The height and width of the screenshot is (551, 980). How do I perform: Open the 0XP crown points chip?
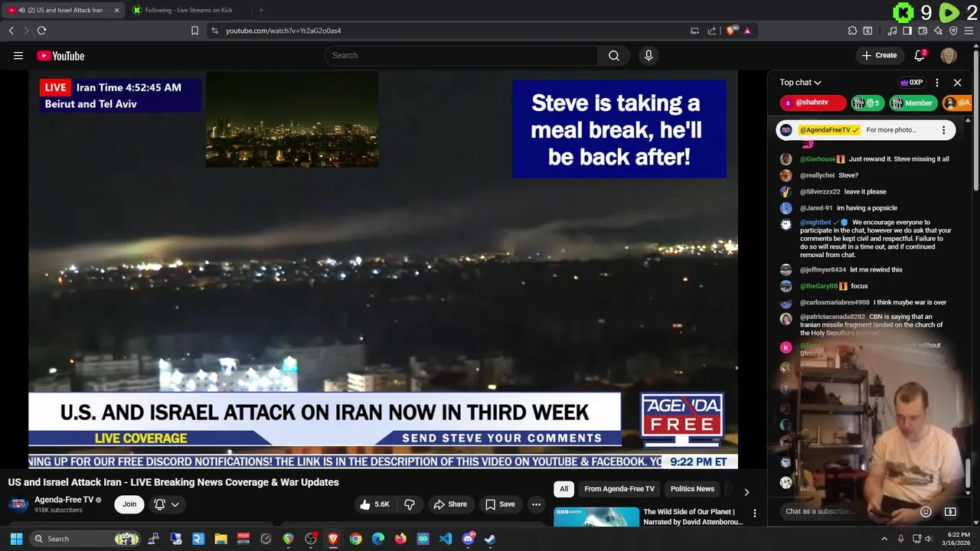(911, 83)
